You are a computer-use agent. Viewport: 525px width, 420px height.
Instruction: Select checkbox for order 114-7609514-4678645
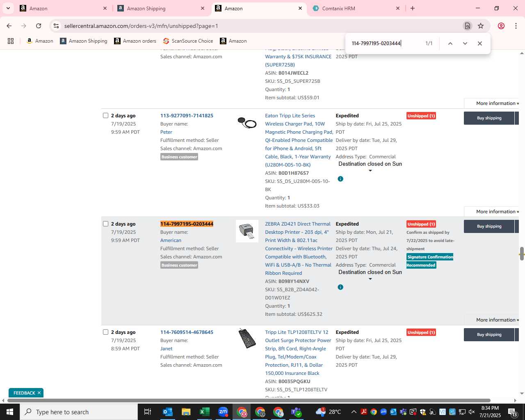coord(105,332)
